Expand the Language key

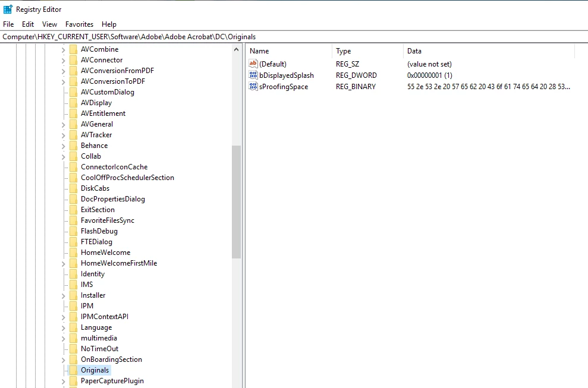63,327
